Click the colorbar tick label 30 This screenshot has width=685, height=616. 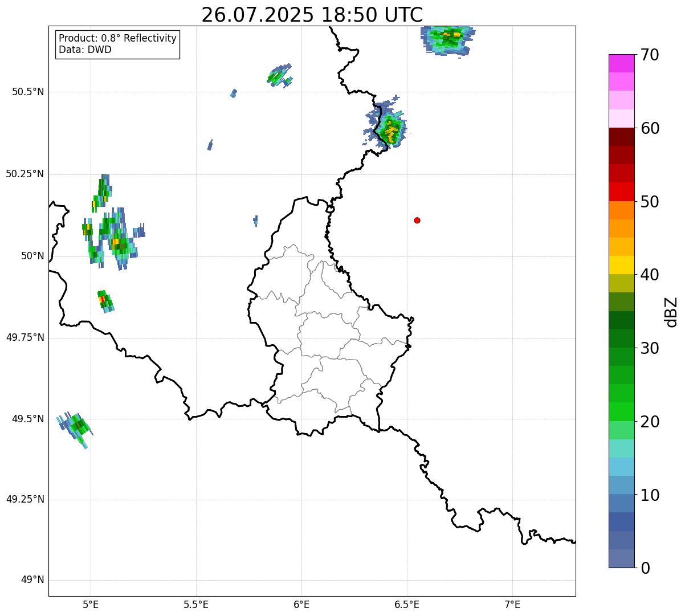(651, 348)
